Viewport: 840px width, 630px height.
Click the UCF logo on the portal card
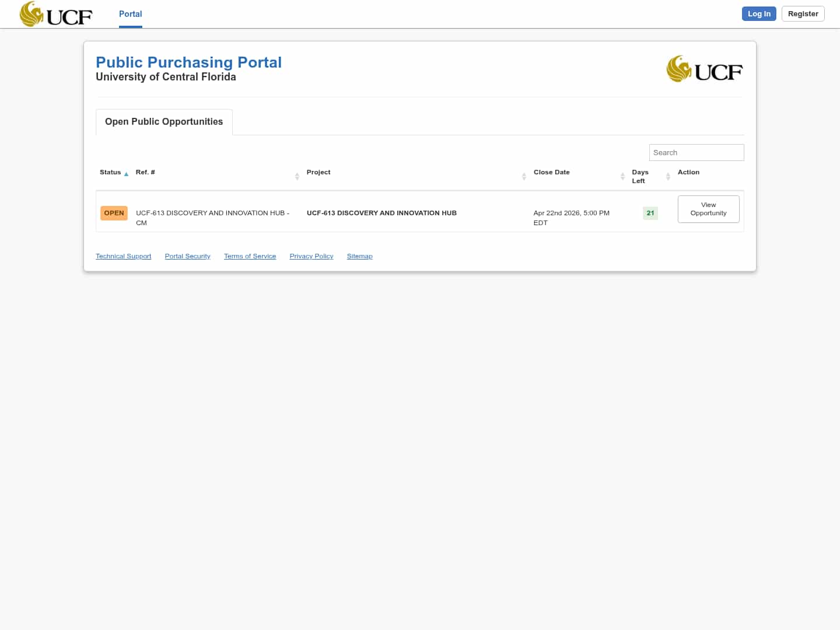704,68
